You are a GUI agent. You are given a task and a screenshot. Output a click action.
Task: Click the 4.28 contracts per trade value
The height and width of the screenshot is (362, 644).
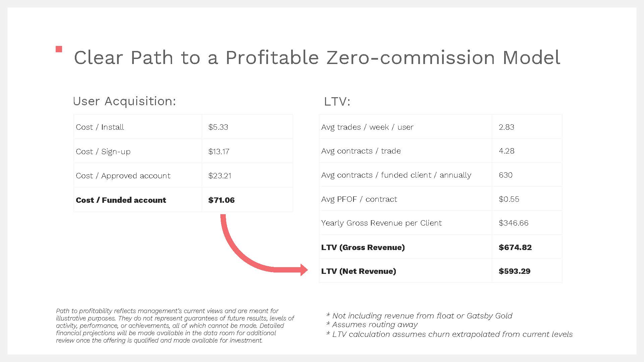point(506,151)
